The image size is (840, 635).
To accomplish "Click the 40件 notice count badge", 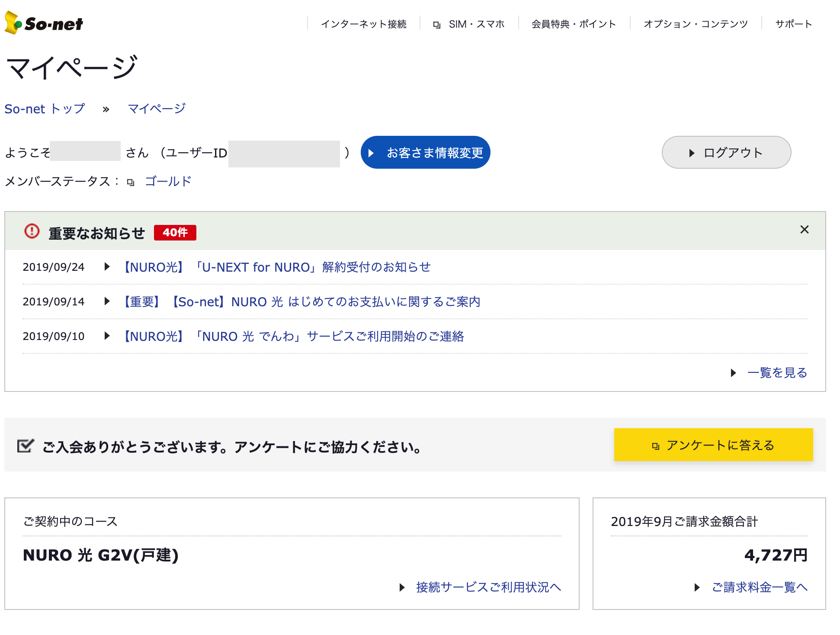I will coord(175,232).
